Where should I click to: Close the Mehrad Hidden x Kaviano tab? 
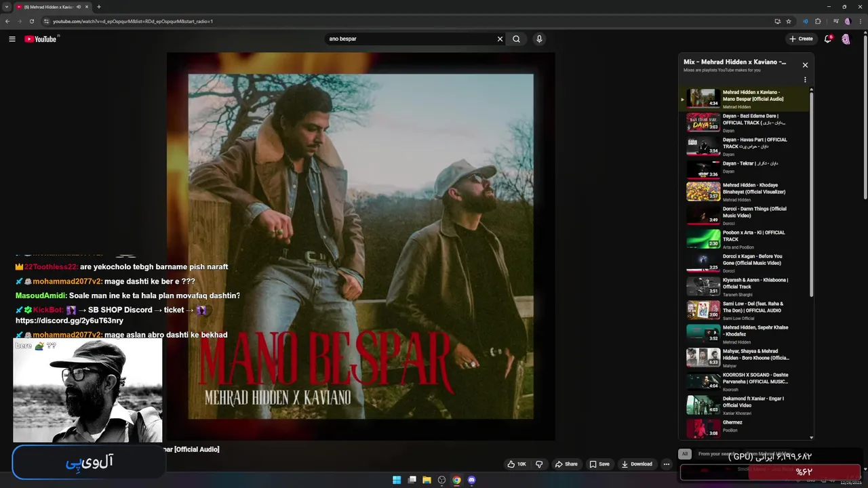pyautogui.click(x=87, y=7)
